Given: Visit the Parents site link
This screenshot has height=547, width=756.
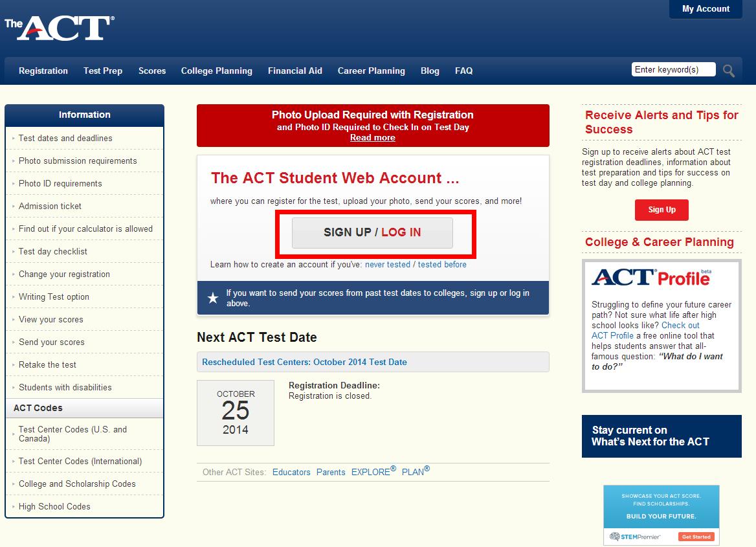Looking at the screenshot, I should tap(331, 473).
